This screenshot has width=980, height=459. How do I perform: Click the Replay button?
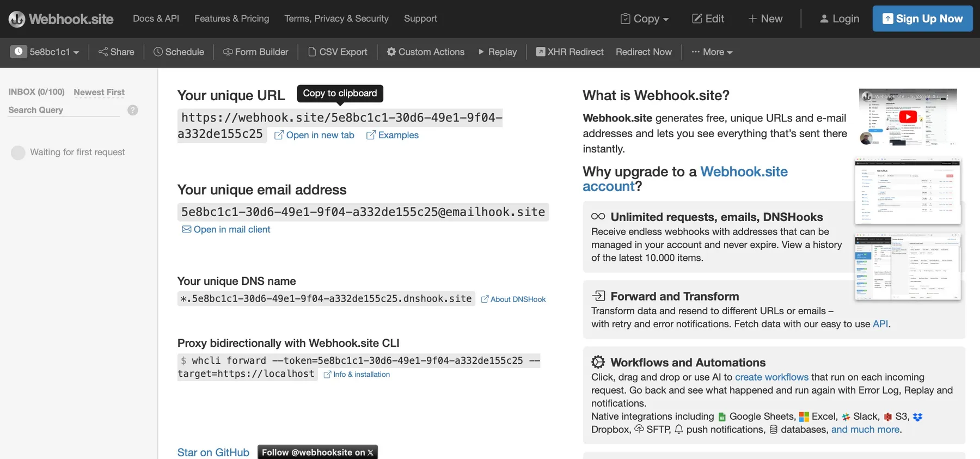pos(497,52)
